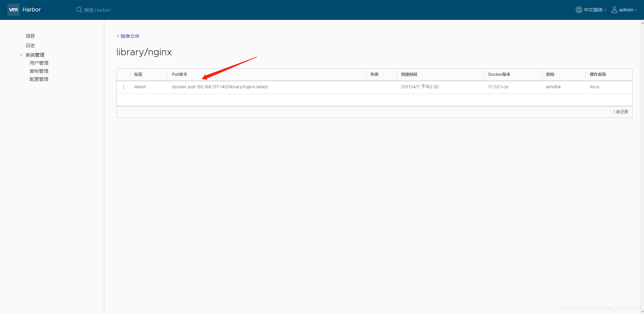Click the 2017/4/7 下午2:32 creation time
This screenshot has height=314, width=644.
tap(420, 87)
